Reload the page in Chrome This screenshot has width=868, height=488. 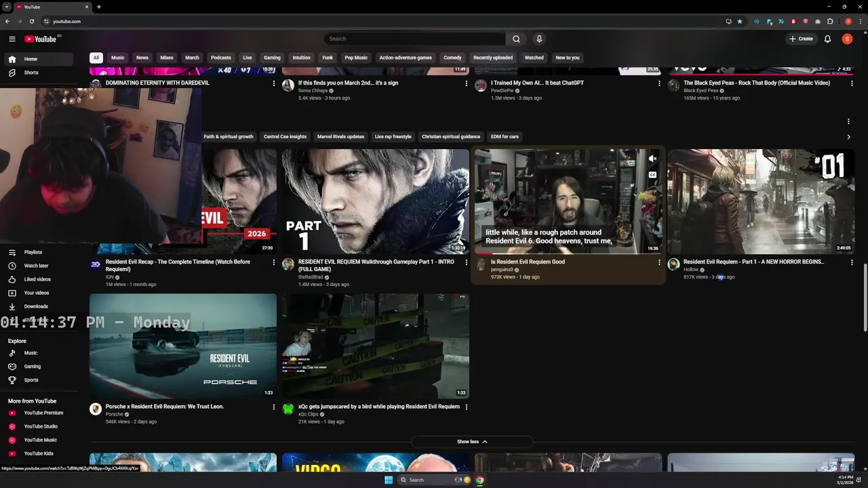point(32,21)
